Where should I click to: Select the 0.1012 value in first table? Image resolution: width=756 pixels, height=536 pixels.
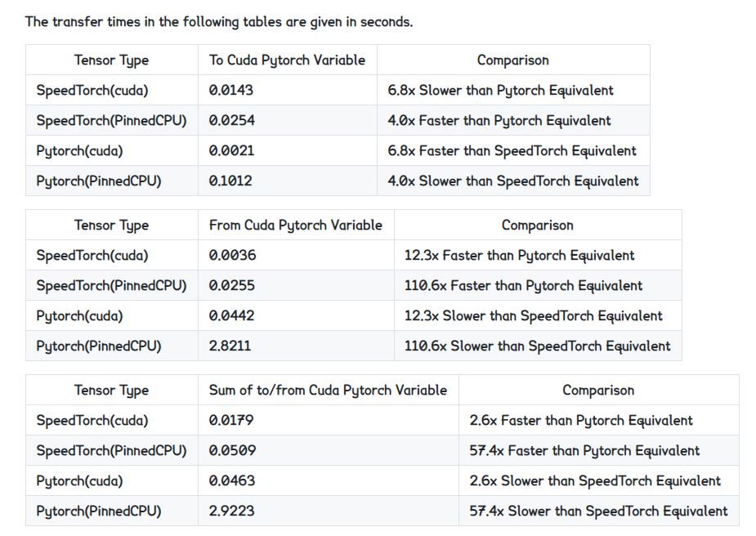[x=230, y=181]
